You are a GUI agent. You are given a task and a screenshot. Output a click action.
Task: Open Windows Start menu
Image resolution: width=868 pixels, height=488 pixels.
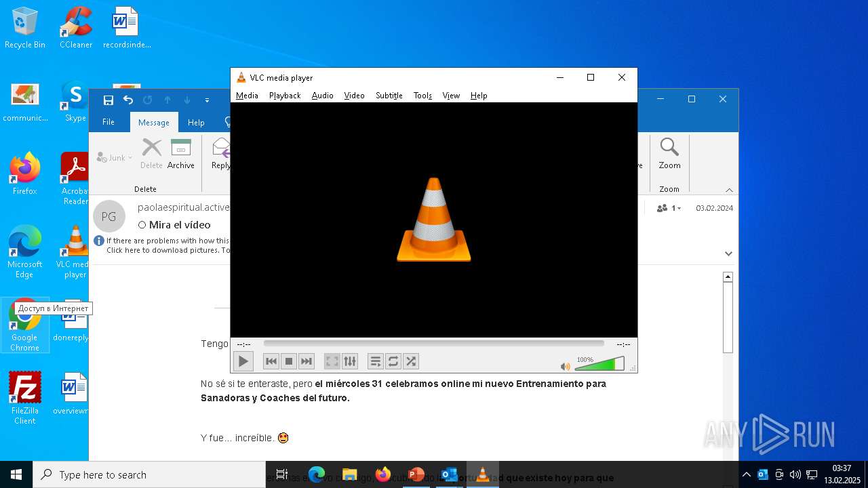(x=16, y=474)
